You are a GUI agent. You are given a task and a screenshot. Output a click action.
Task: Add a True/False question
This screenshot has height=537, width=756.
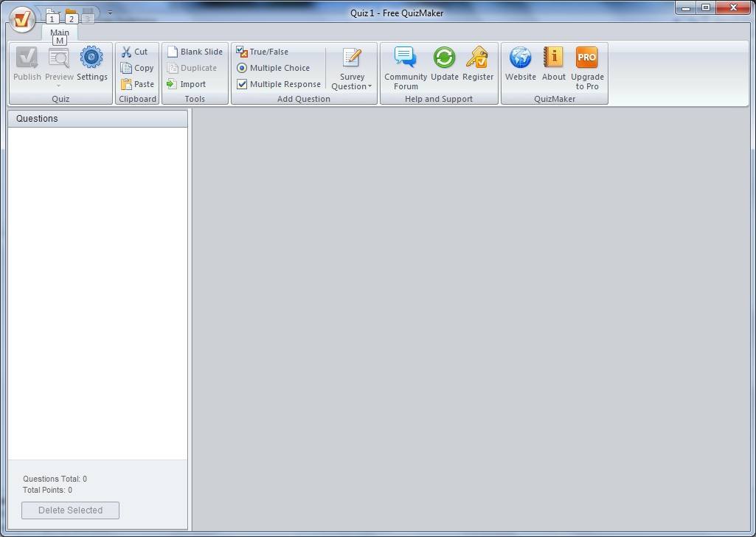[x=278, y=51]
